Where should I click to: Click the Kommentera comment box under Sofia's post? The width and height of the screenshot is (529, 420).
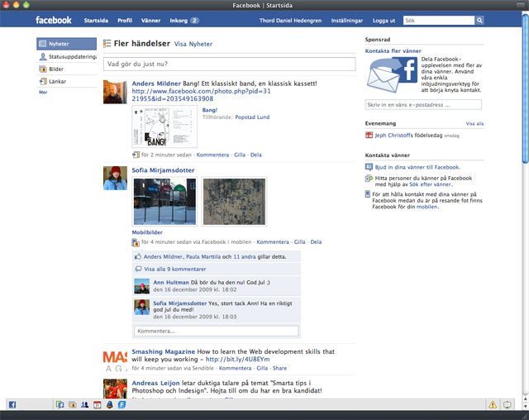[x=217, y=331]
